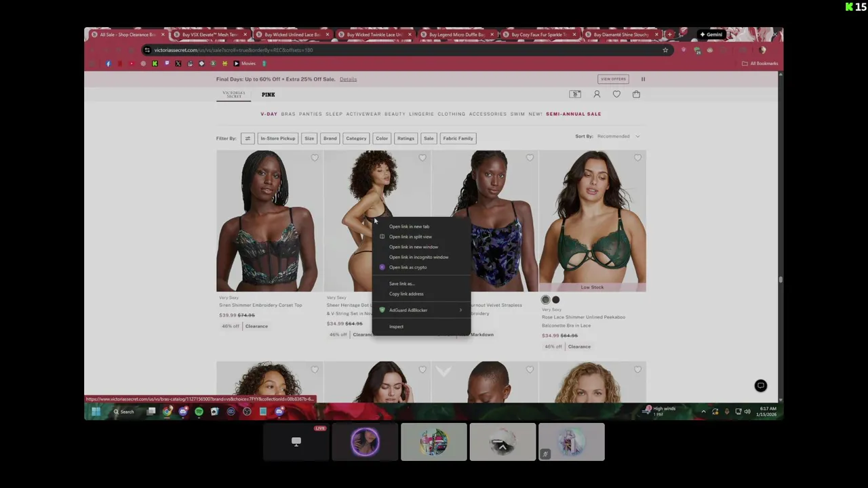This screenshot has height=488, width=868.
Task: Select "Save link as..." in context menu
Action: tap(420, 283)
